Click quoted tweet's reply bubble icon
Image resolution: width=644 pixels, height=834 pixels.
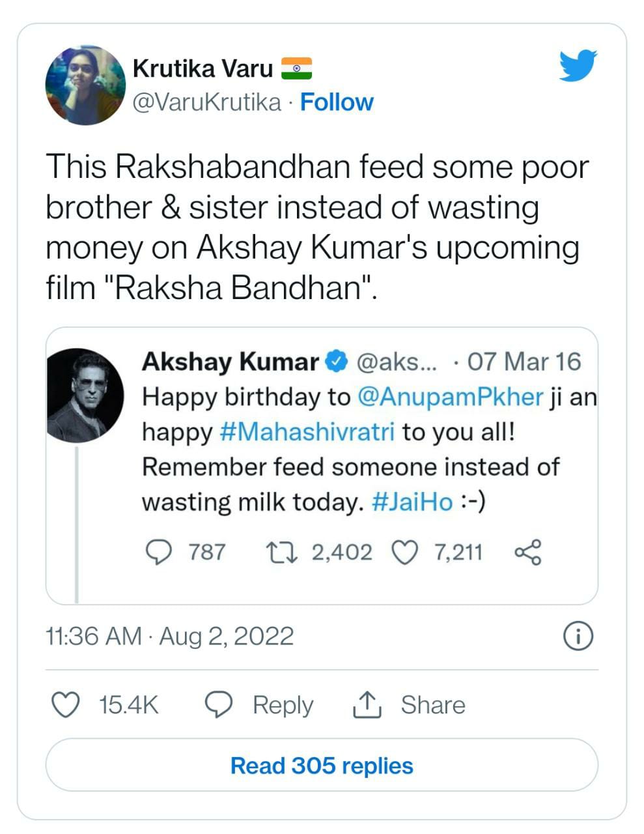pos(158,553)
